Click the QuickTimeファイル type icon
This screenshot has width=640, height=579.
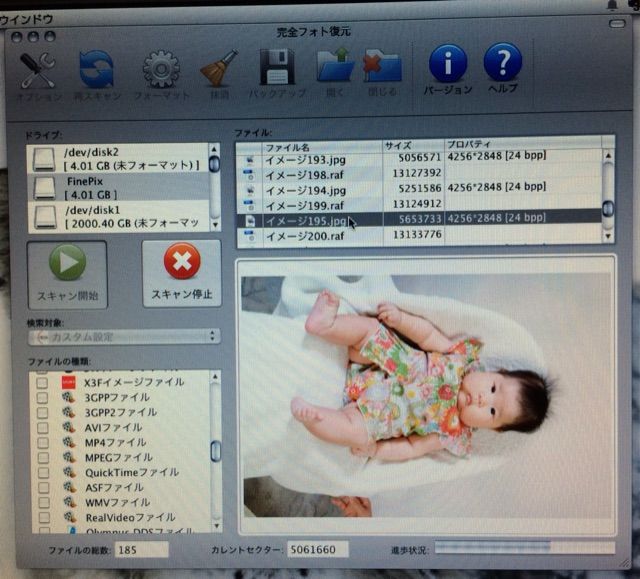tap(69, 473)
